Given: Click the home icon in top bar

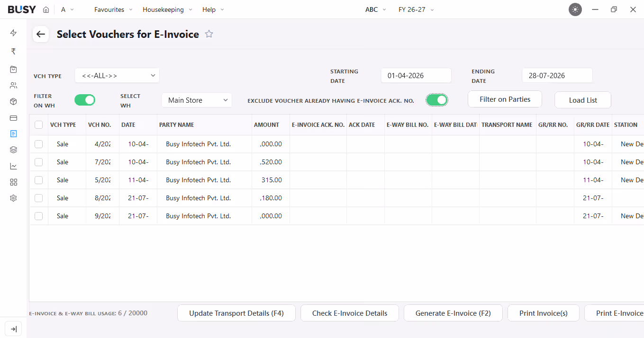Looking at the screenshot, I should (x=46, y=9).
